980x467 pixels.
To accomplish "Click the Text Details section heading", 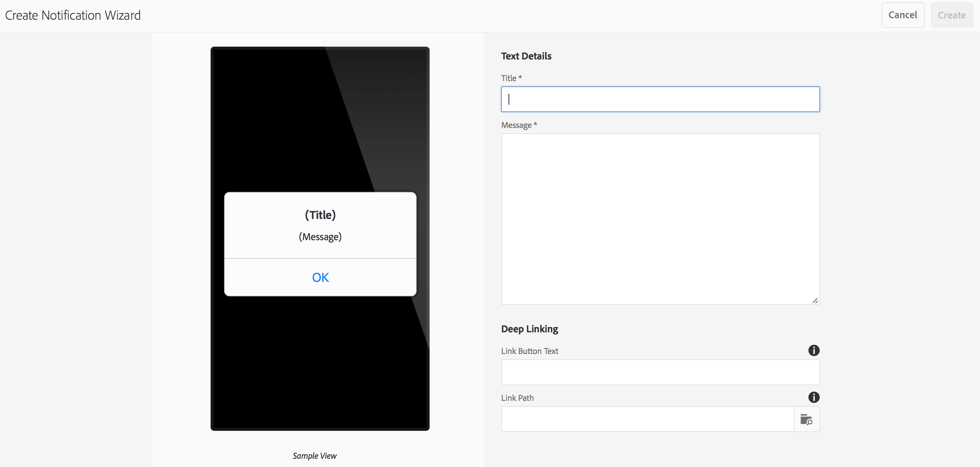I will click(526, 56).
